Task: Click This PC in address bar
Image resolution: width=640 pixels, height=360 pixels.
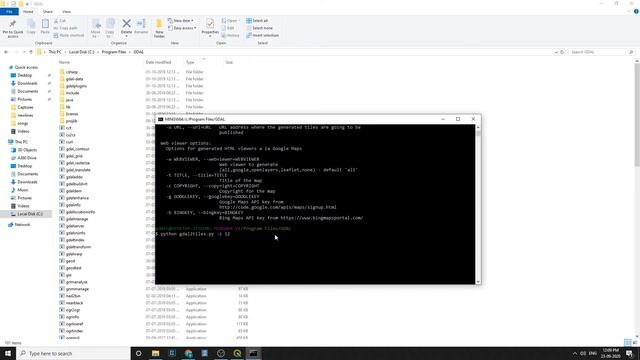Action: coord(55,52)
